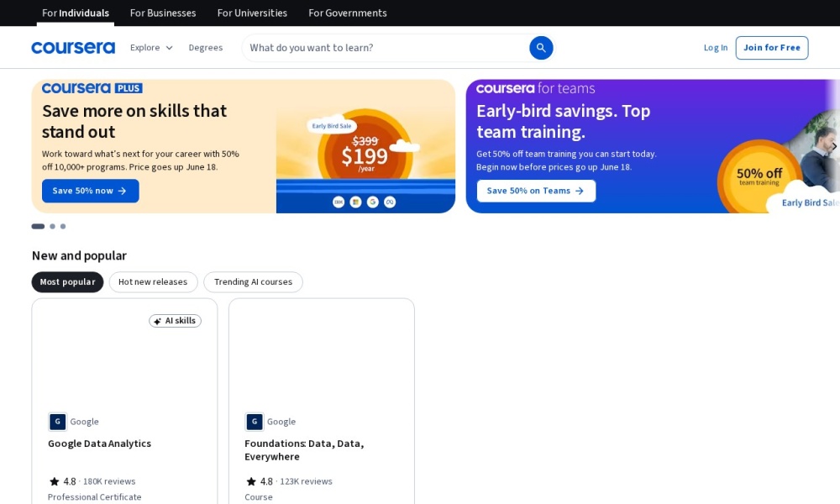The image size is (840, 504).
Task: Click the Save more on skills headline
Action: click(134, 121)
